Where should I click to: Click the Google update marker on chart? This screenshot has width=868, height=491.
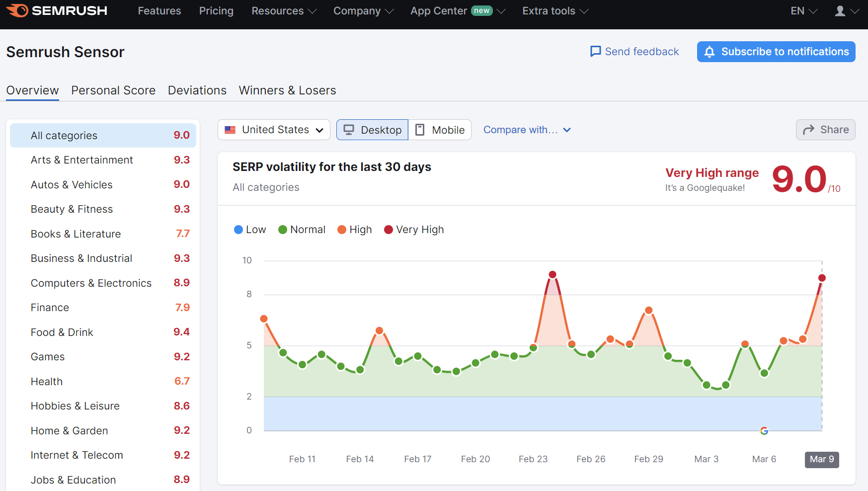(x=764, y=431)
